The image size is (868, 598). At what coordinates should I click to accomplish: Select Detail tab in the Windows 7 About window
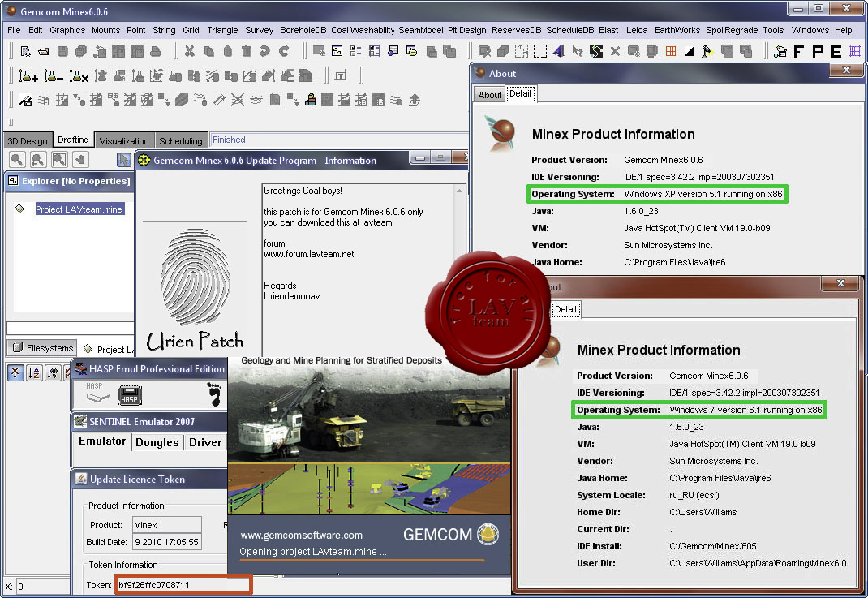coord(565,309)
